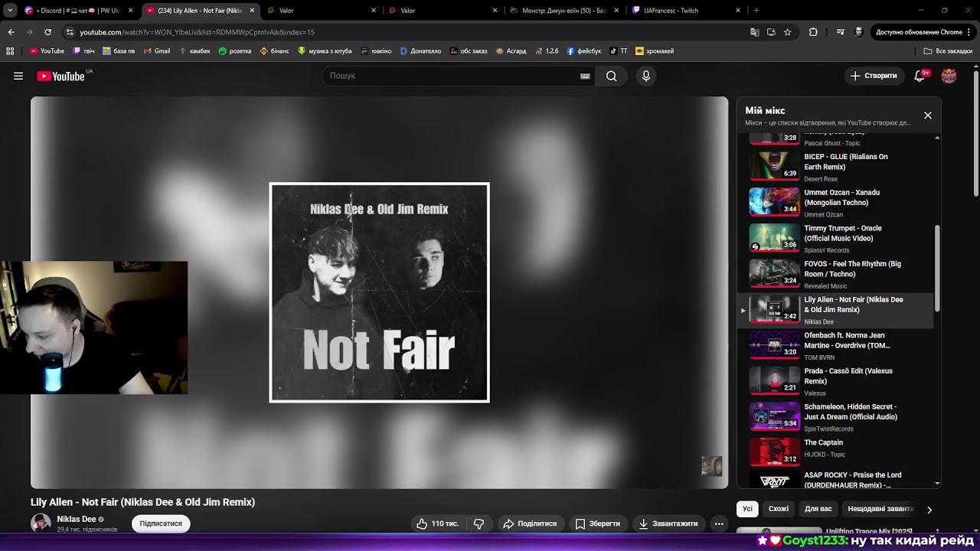Open the Створити create menu
The width and height of the screenshot is (980, 551).
(x=874, y=76)
